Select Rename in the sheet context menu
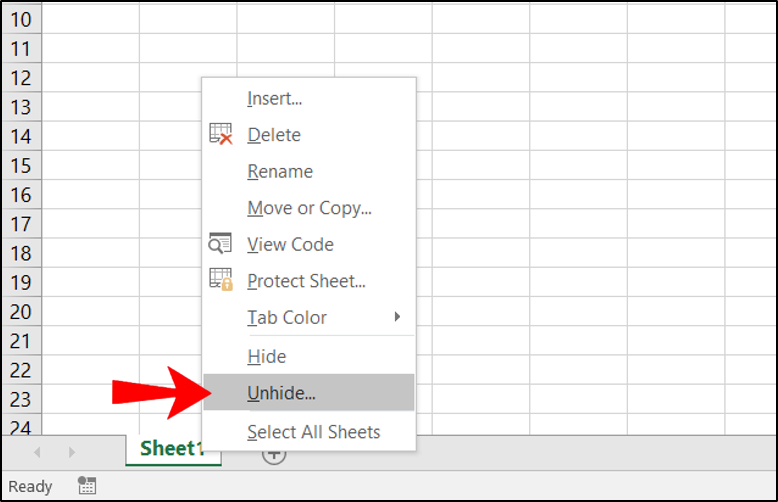This screenshot has height=502, width=778. 280,171
